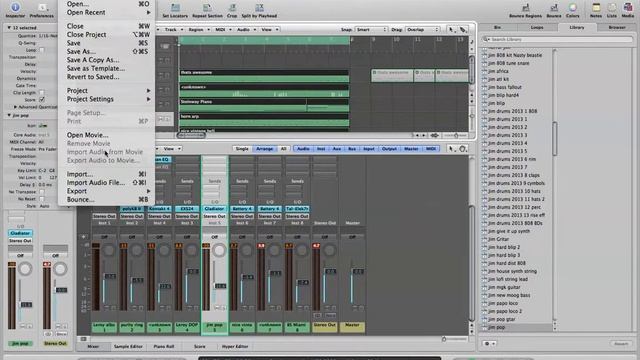Open the Project Settings submenu
640x360 pixels.
coord(107,99)
